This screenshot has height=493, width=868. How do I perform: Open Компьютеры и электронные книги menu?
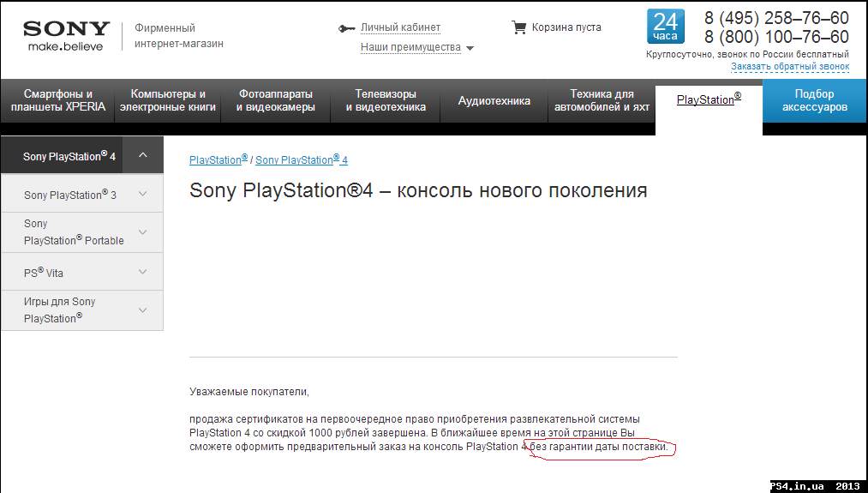point(168,101)
